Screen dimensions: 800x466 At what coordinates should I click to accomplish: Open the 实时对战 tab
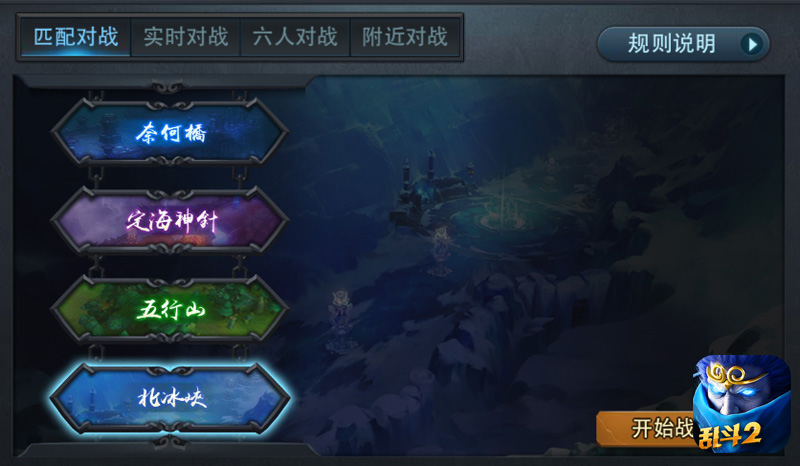click(185, 37)
